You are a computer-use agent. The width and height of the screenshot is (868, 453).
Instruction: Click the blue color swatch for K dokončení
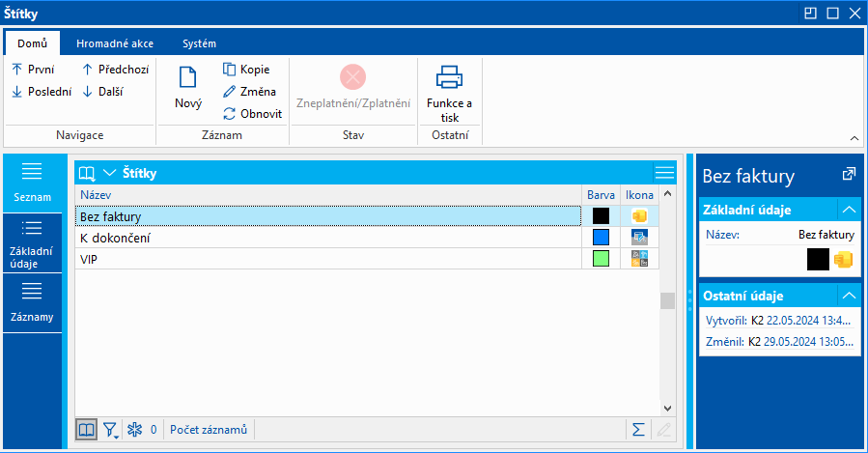(x=601, y=237)
